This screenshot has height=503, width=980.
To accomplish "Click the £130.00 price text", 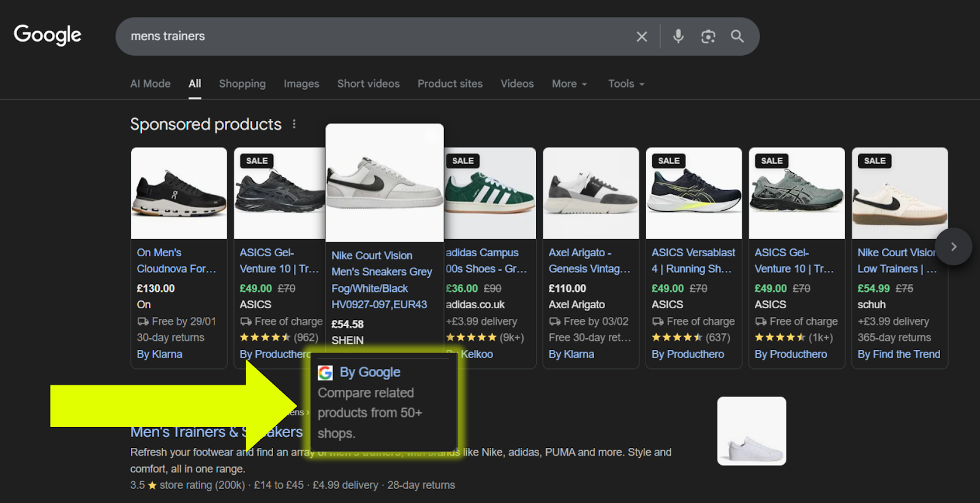I will click(156, 288).
